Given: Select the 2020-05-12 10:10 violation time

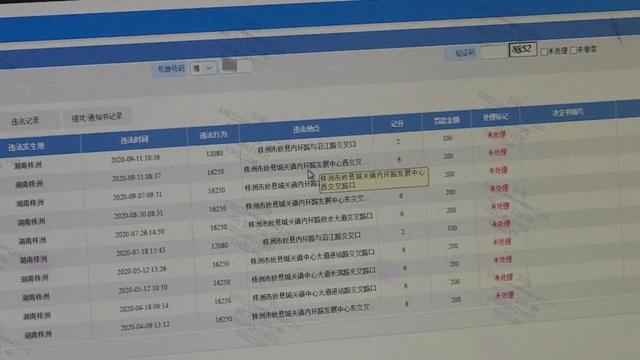Looking at the screenshot, I should 143,289.
